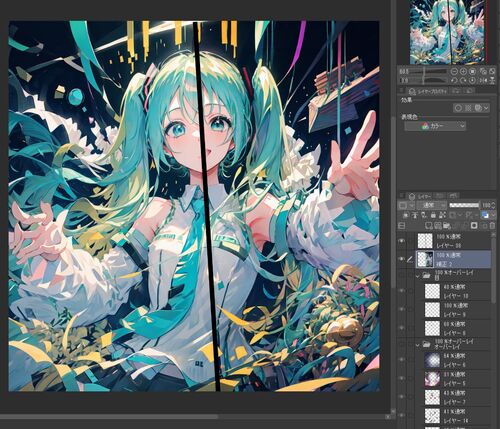Open the expression color dropdown
The image size is (500, 429).
435,126
